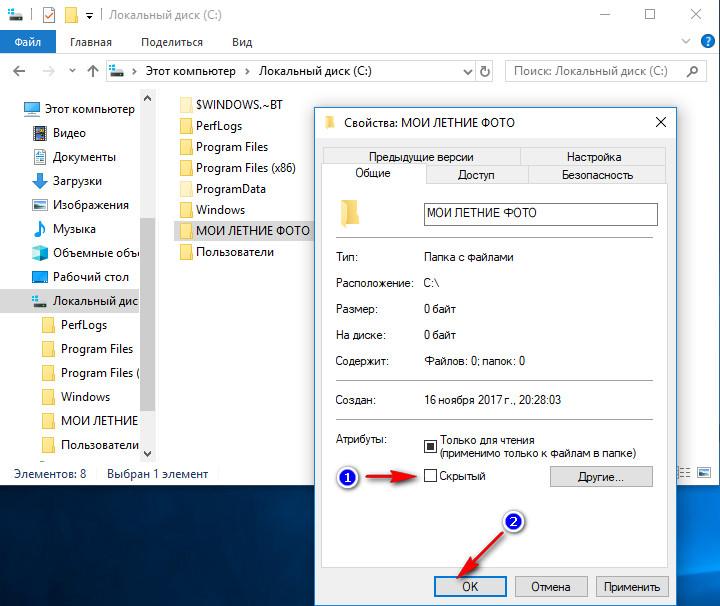This screenshot has width=720, height=606.
Task: Select МОИ ЛЕТНИЕ ФОТО folder in file list
Action: [245, 230]
